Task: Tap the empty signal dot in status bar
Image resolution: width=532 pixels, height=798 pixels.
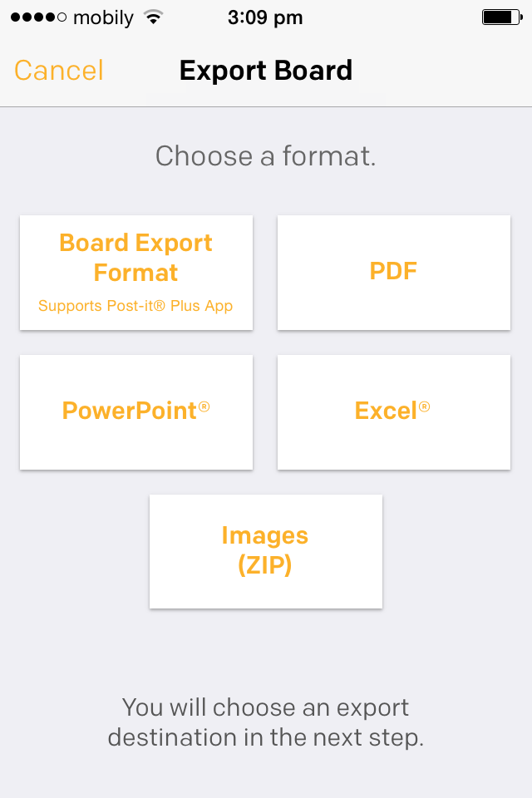Action: click(x=62, y=17)
